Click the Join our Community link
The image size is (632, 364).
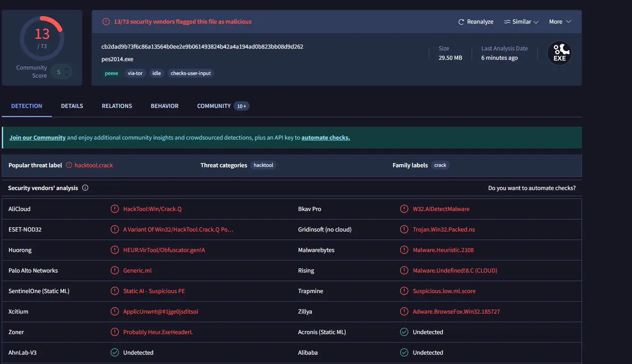coord(38,137)
